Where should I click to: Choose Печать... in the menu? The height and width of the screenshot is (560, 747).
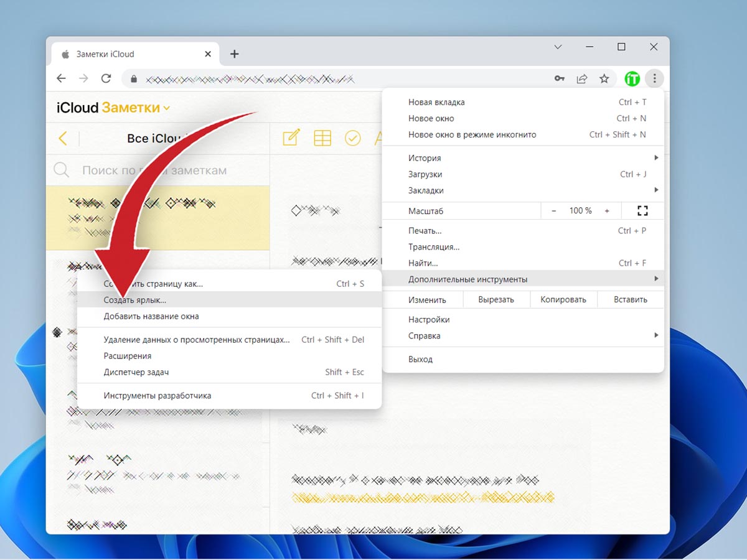523,231
